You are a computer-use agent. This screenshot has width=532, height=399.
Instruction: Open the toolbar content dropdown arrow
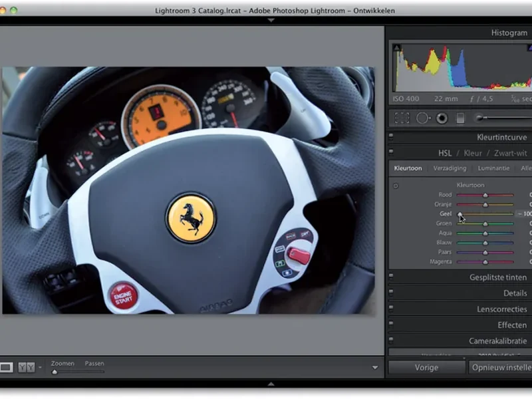pos(375,368)
